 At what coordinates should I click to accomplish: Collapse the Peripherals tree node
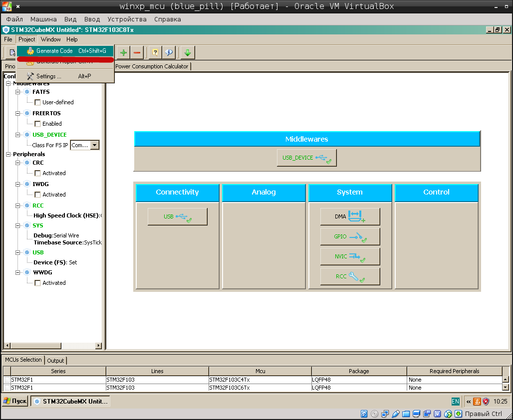pyautogui.click(x=8, y=154)
